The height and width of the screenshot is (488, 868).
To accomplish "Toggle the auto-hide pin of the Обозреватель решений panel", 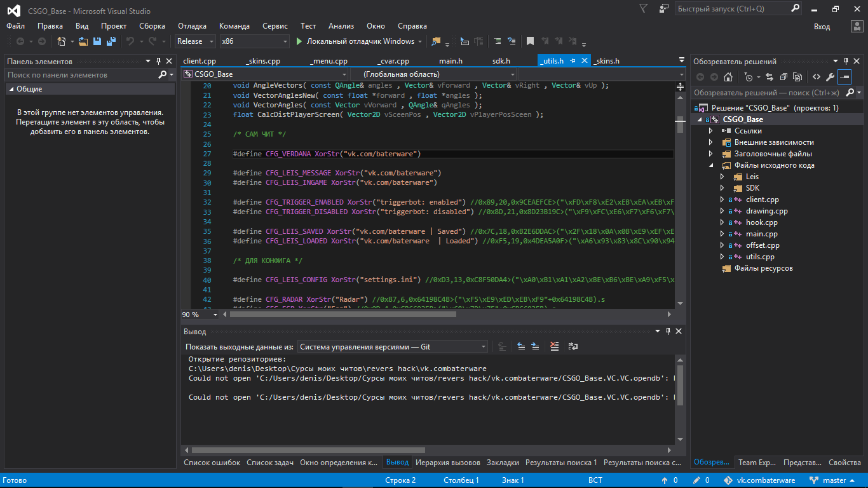I will click(847, 61).
